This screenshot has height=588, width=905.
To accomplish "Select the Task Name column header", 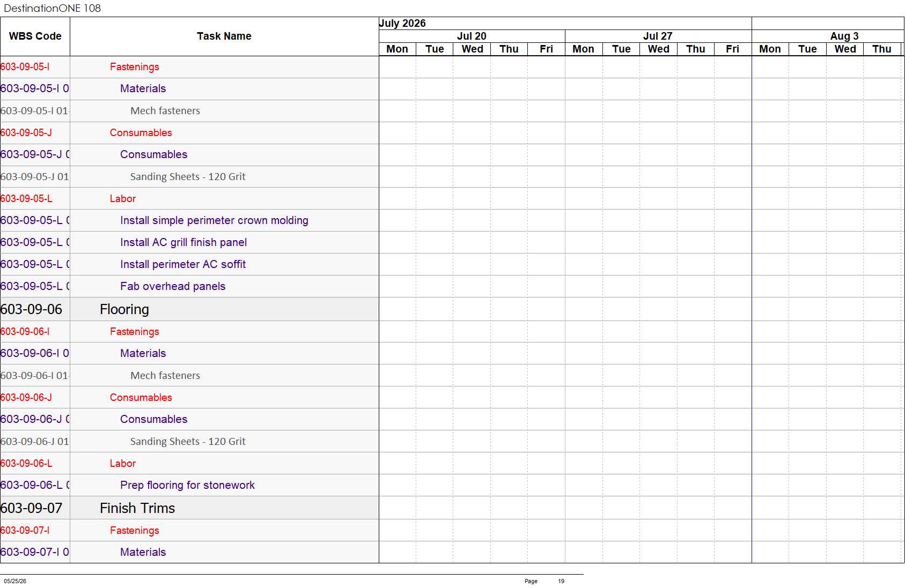I will (224, 36).
